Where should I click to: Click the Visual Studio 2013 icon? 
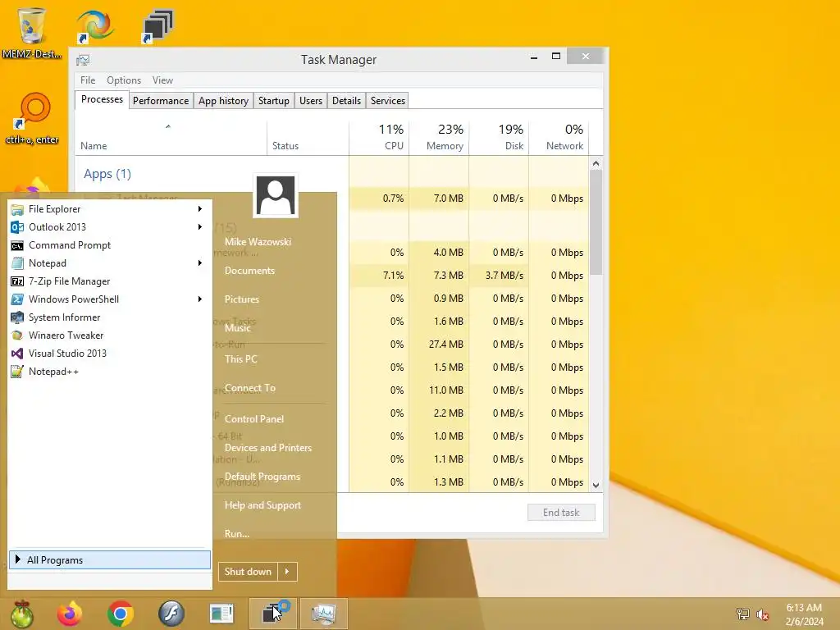pyautogui.click(x=17, y=354)
